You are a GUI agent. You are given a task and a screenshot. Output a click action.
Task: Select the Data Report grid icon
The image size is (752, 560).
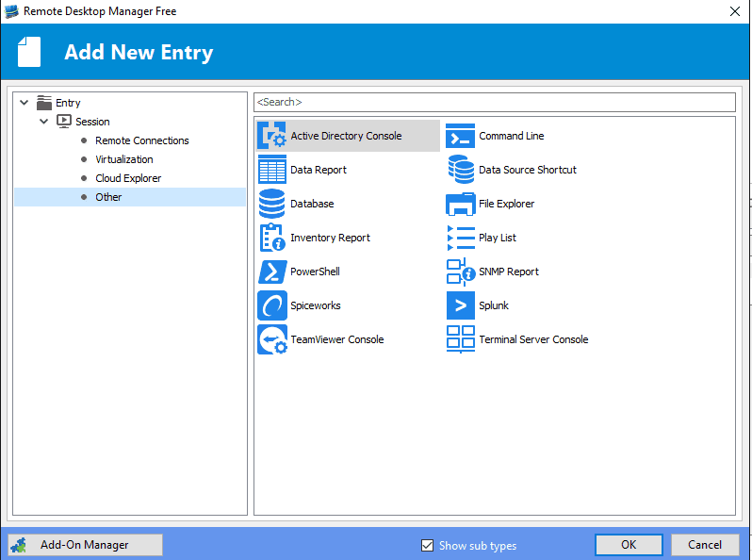point(272,170)
